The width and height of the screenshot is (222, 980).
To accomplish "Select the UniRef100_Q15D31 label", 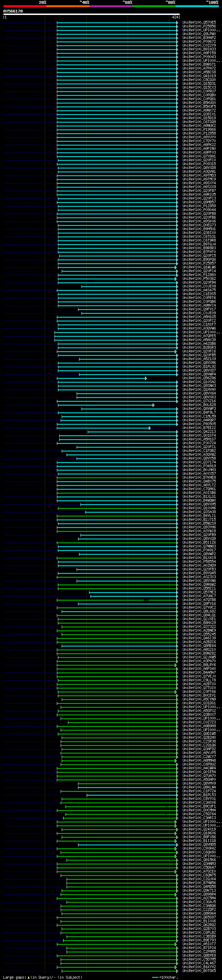I will click(199, 83).
